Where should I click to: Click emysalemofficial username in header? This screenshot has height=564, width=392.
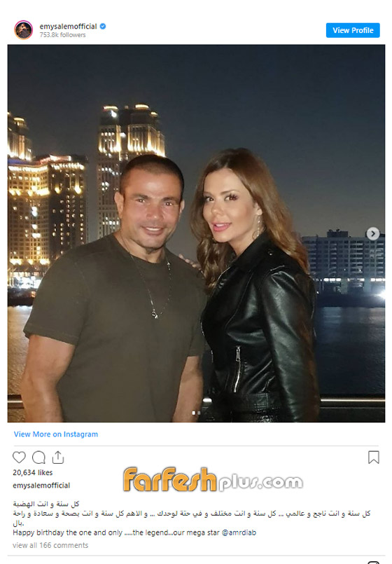pyautogui.click(x=69, y=26)
